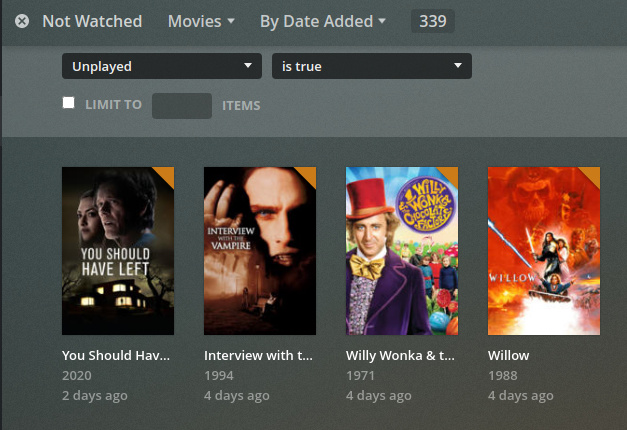
Task: Open the Willy Wonka poster thumbnail
Action: point(402,251)
